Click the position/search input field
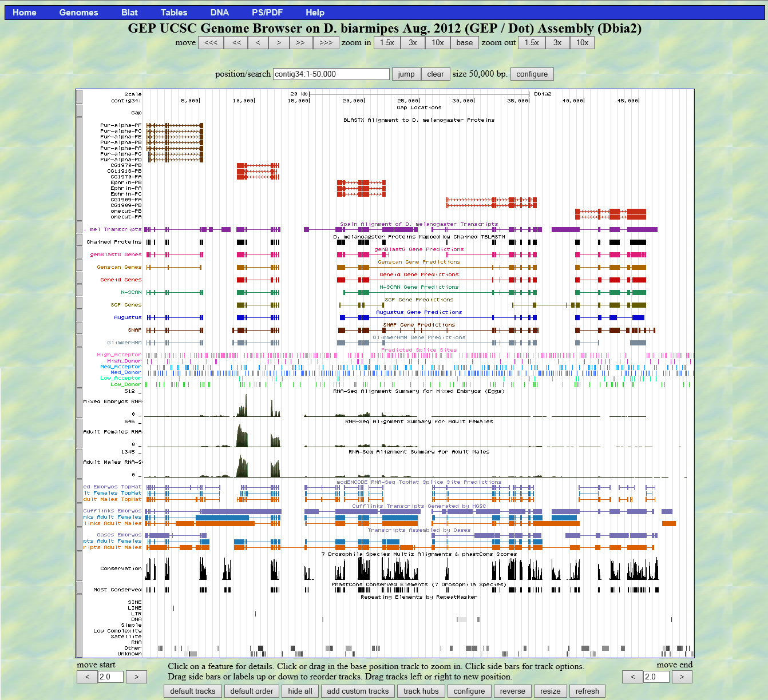This screenshot has width=768, height=700. click(331, 74)
